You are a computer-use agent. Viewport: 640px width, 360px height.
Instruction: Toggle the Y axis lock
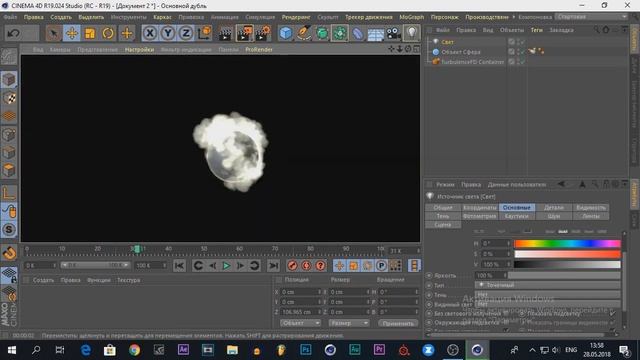[168, 33]
